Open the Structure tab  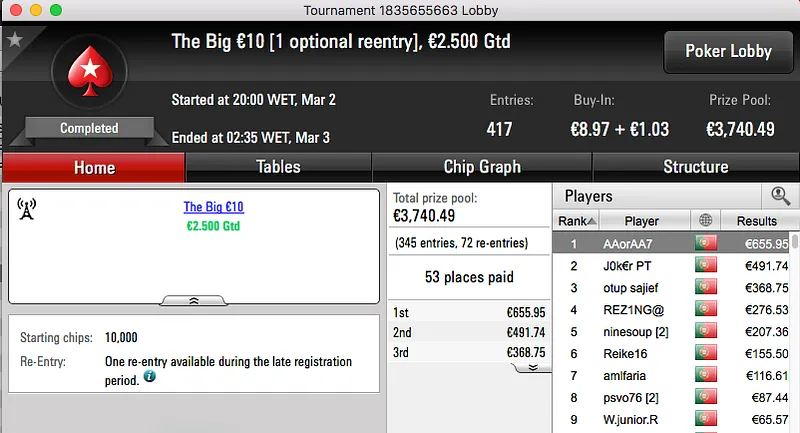(x=695, y=167)
